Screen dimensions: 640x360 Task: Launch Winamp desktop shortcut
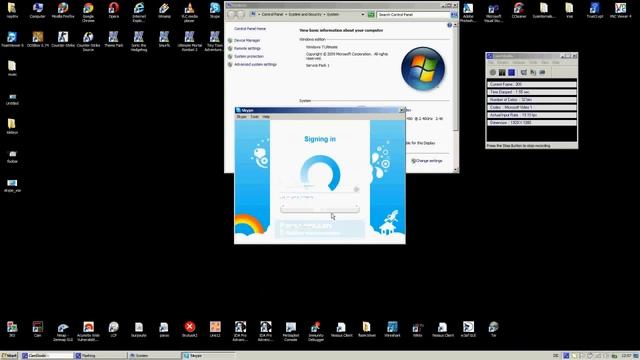164,10
